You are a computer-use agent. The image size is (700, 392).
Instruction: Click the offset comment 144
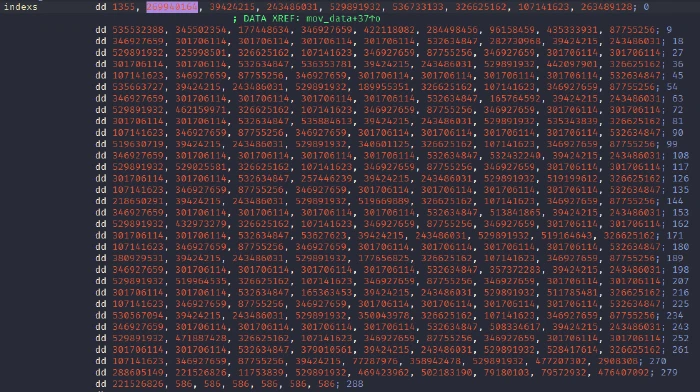click(675, 201)
